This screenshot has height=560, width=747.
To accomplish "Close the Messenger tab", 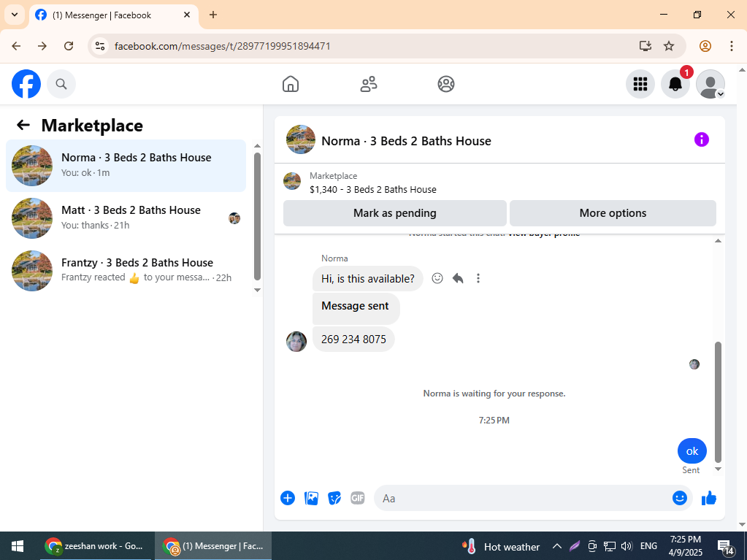I will 187,15.
